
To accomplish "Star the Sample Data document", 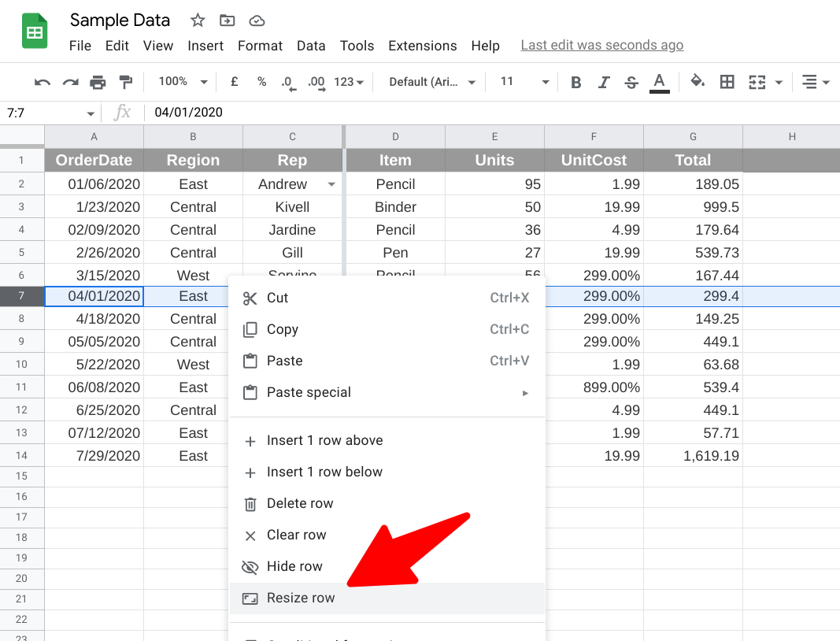I will pyautogui.click(x=198, y=20).
